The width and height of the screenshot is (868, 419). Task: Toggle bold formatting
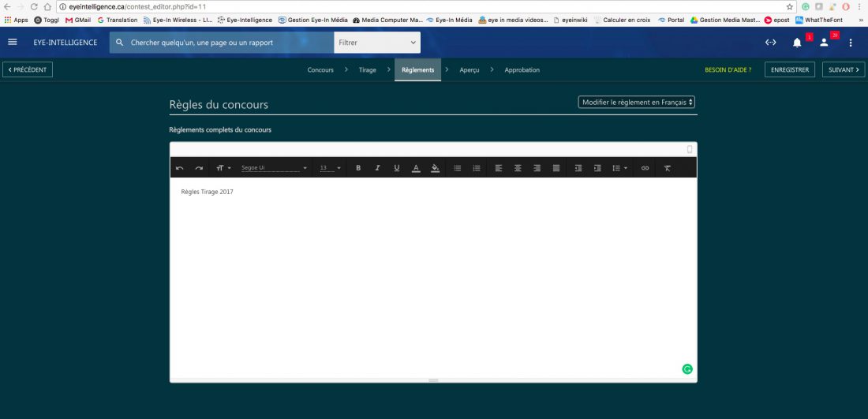[x=358, y=168]
